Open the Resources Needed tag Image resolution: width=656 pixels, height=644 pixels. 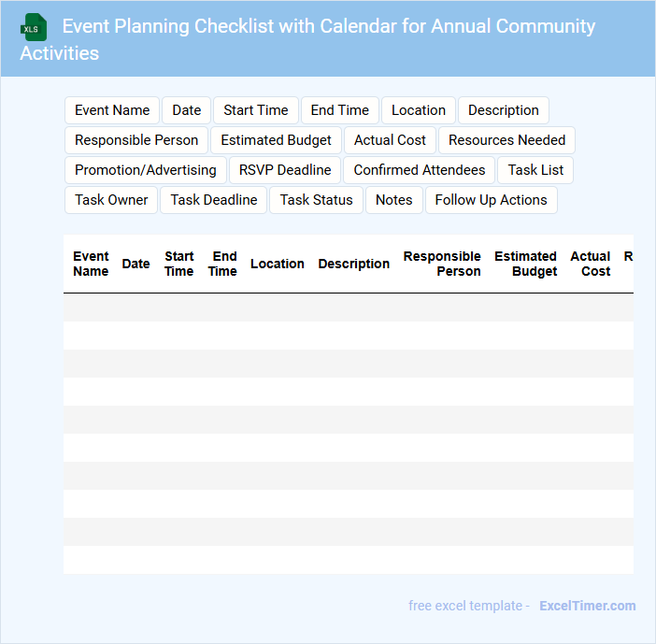(x=506, y=140)
